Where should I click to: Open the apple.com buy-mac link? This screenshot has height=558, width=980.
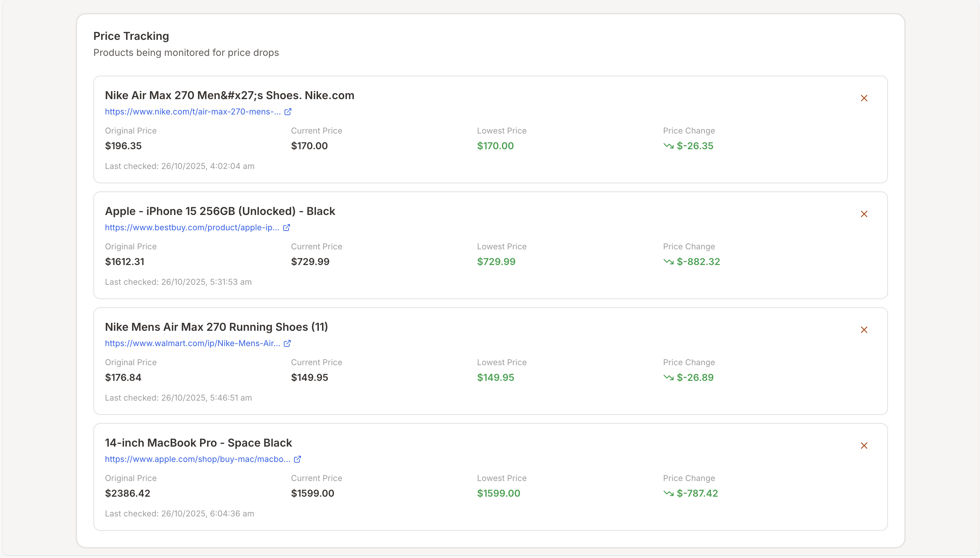(197, 459)
